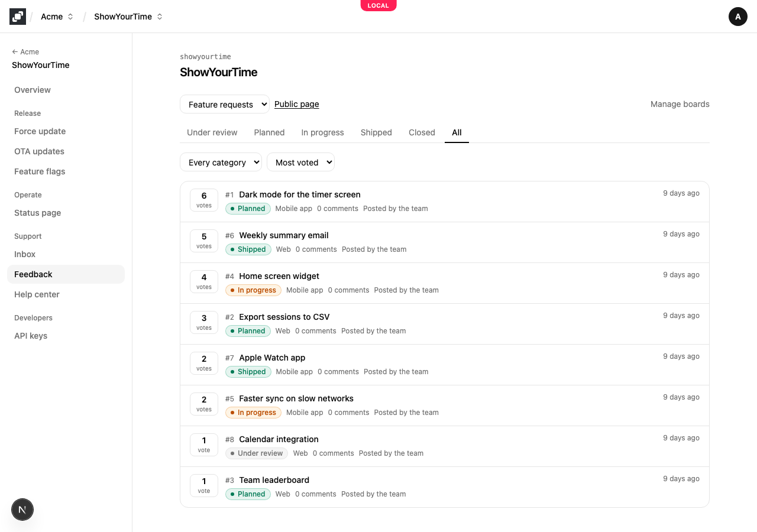Image resolution: width=757 pixels, height=532 pixels.
Task: Open the ShowYourTime project switcher
Action: click(x=128, y=17)
